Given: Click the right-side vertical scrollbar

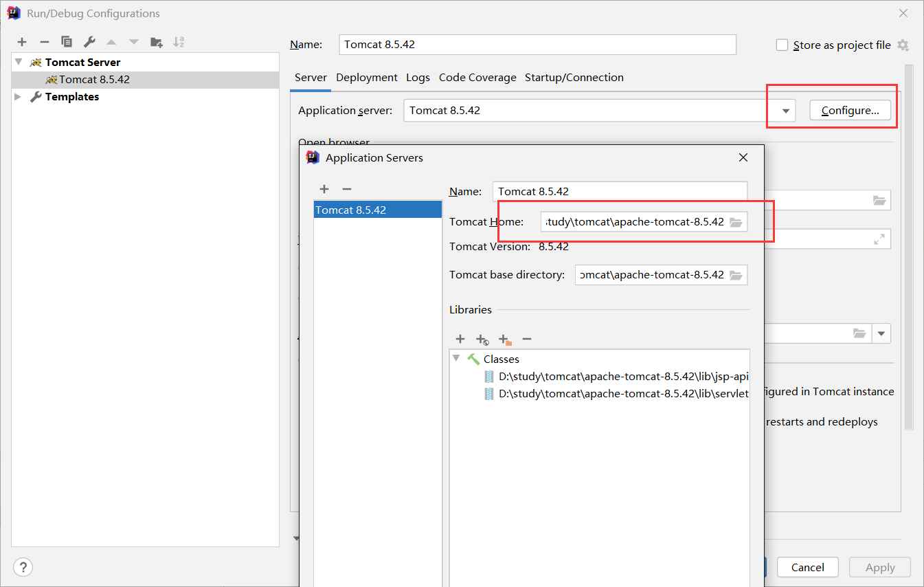Looking at the screenshot, I should pos(909,247).
